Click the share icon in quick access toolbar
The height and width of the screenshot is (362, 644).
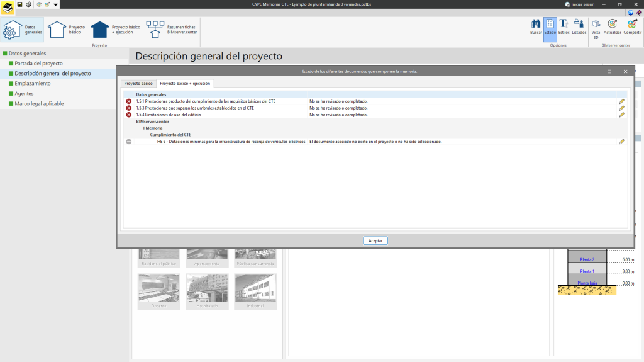point(47,4)
